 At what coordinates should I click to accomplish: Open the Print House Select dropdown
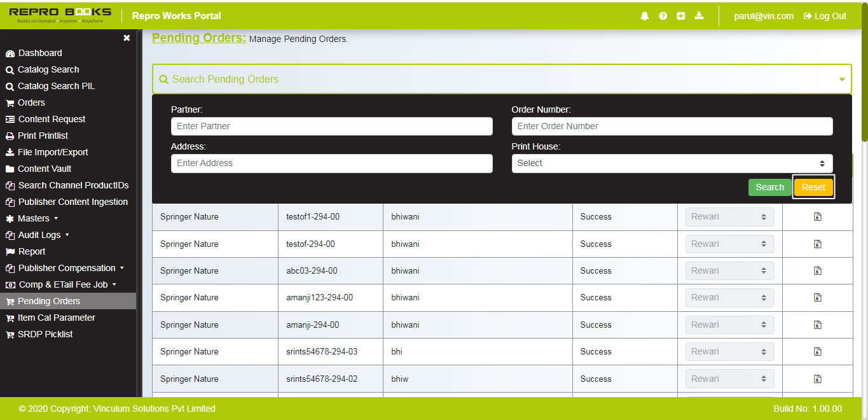(x=672, y=164)
